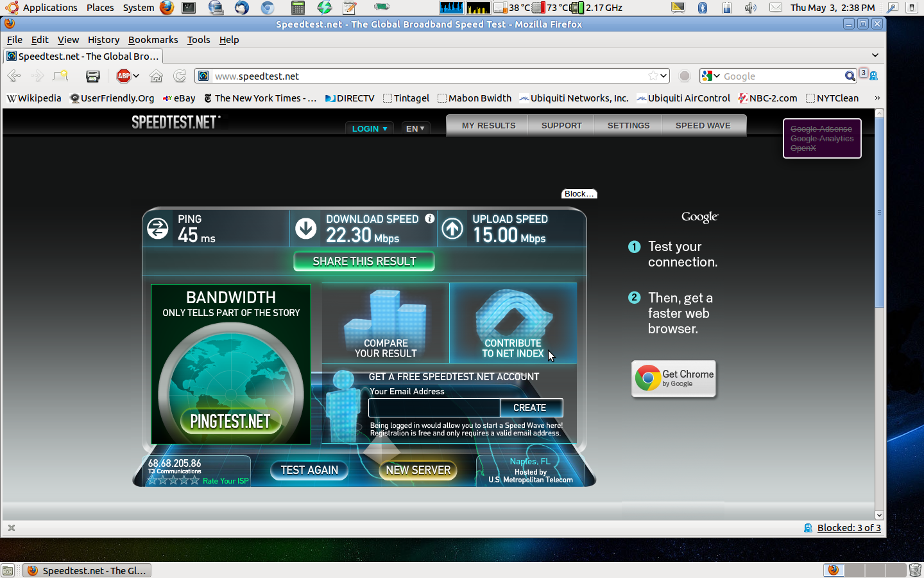Open the volume icon in system tray
924x578 pixels.
(x=750, y=8)
